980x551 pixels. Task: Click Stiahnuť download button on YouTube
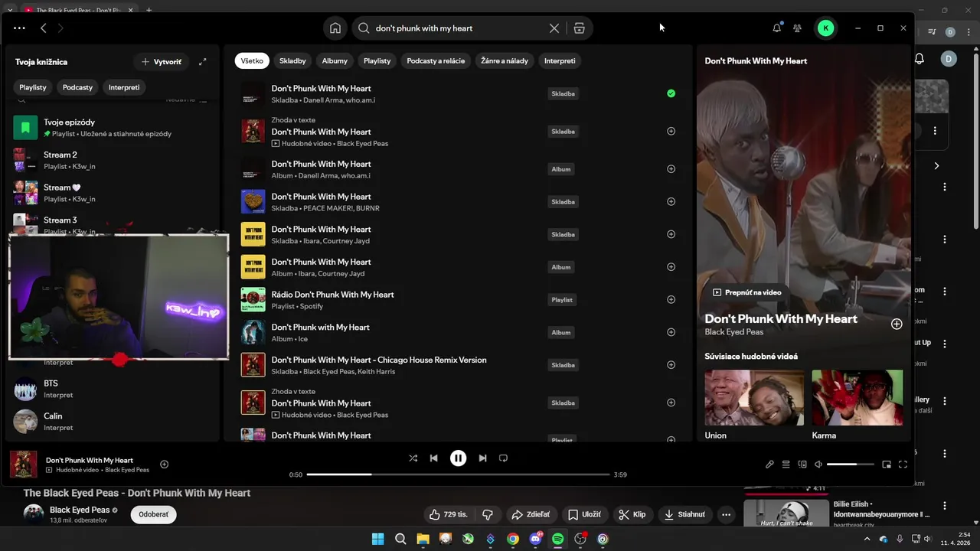click(x=684, y=515)
